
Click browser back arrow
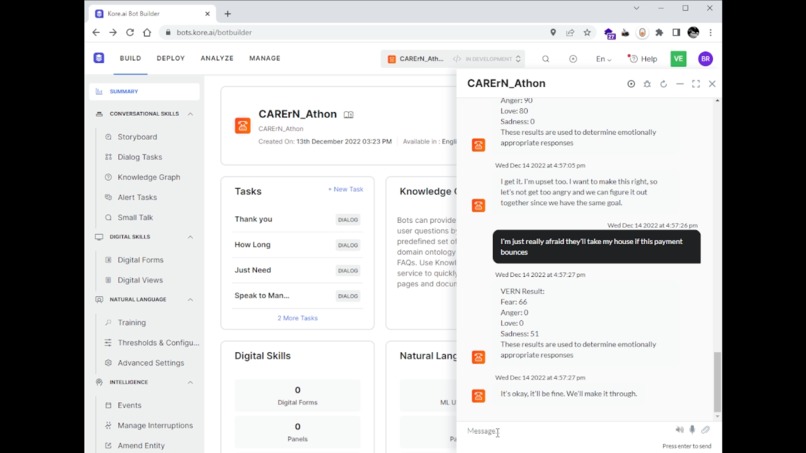click(x=96, y=32)
